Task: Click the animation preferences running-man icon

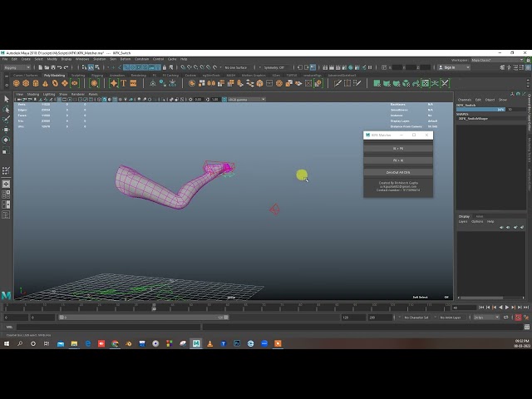Action: pos(526,318)
